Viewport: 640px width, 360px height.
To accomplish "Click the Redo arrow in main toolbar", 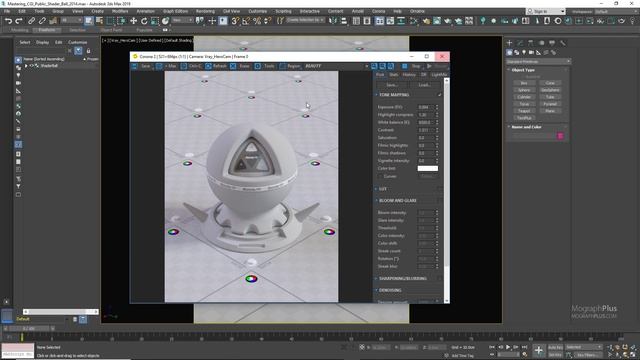I will point(19,21).
